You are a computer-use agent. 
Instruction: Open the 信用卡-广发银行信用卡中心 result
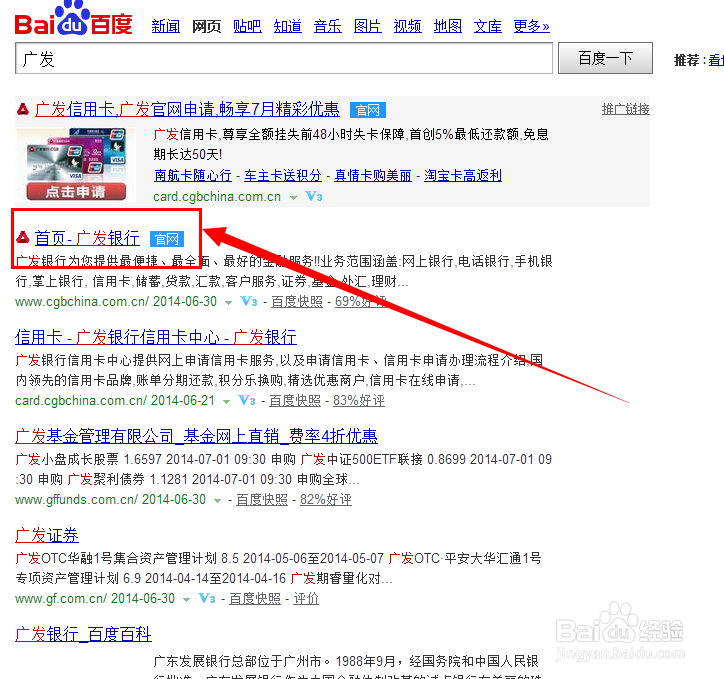click(x=156, y=337)
